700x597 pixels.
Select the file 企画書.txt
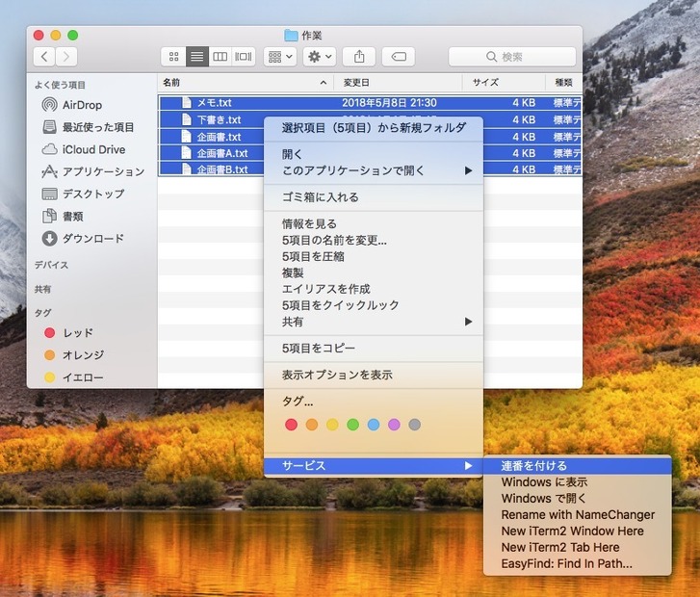[x=219, y=137]
